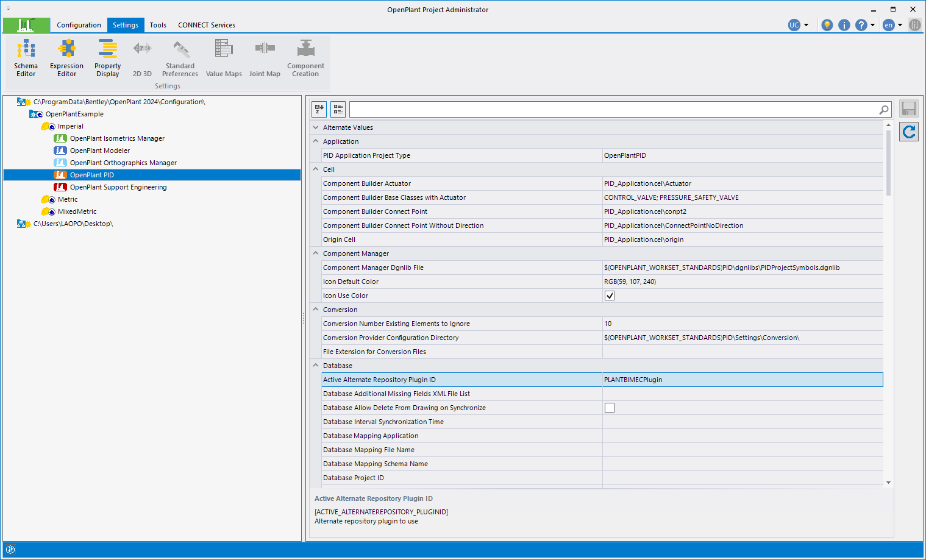926x560 pixels.
Task: Switch to the Settings tab
Action: [x=126, y=25]
